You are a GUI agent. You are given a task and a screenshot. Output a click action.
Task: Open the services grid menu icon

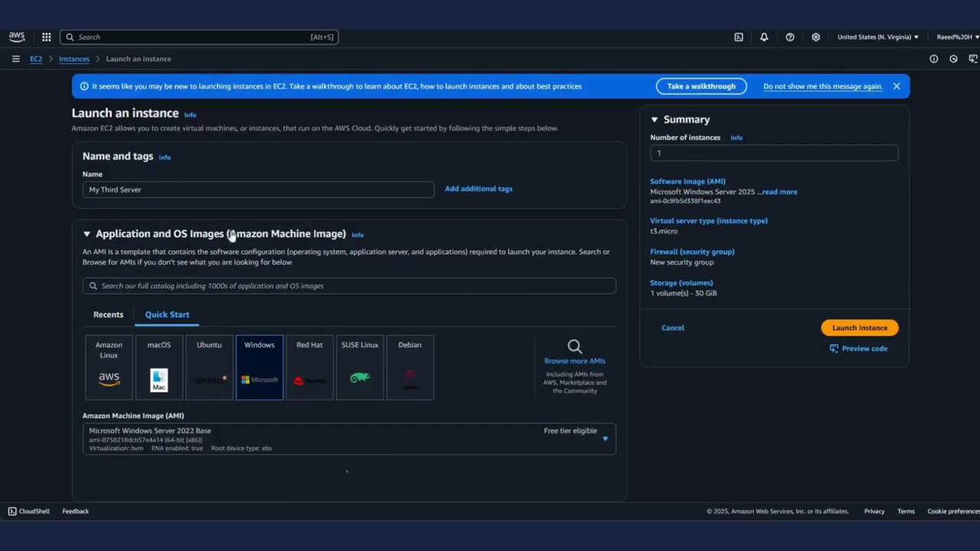coord(47,37)
